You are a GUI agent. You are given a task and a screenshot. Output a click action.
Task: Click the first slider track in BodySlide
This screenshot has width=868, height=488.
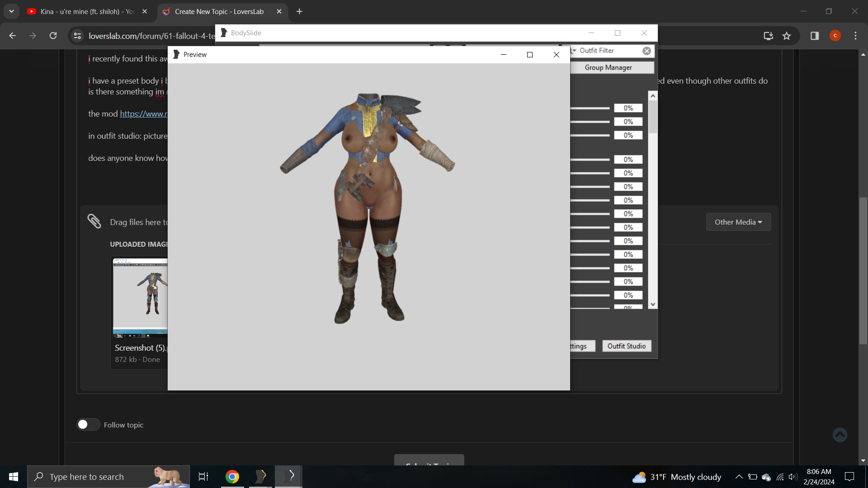click(590, 108)
